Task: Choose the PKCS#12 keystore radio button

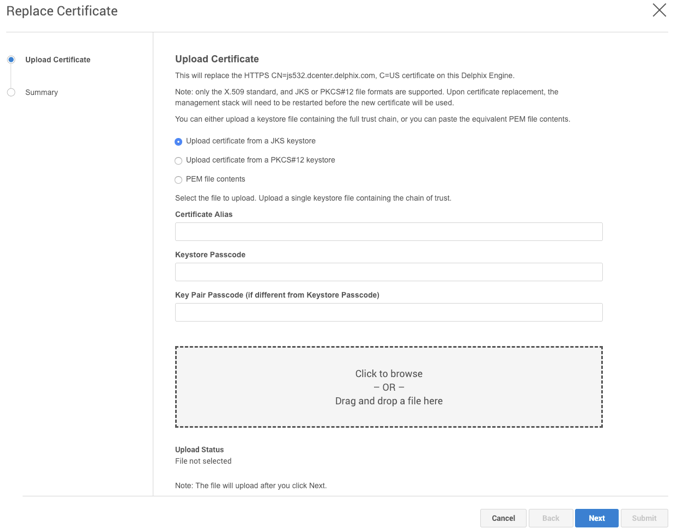Action: click(179, 161)
